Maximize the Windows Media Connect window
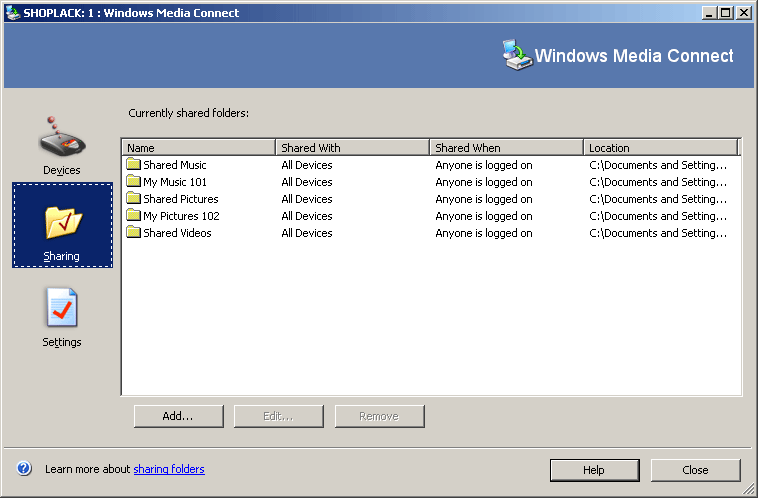Viewport: 758px width, 498px height. [x=726, y=13]
